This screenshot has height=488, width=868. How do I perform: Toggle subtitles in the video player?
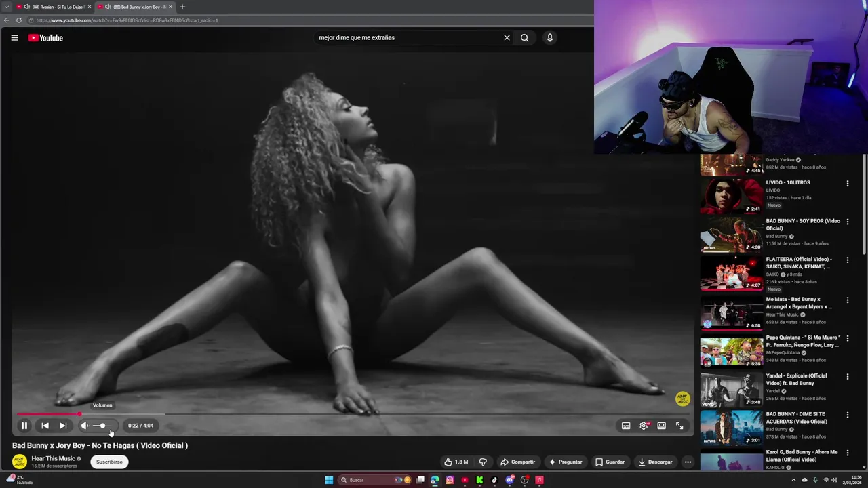[626, 426]
